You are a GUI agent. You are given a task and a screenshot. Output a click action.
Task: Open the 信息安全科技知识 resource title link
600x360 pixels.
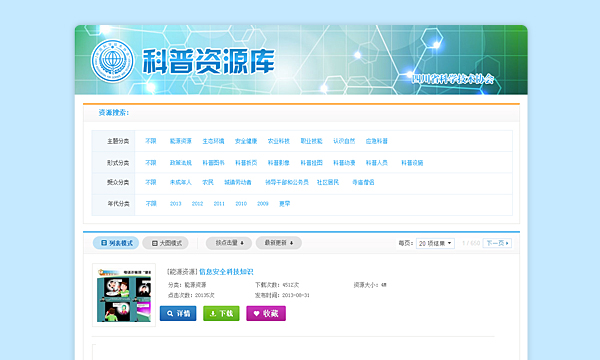click(x=226, y=272)
